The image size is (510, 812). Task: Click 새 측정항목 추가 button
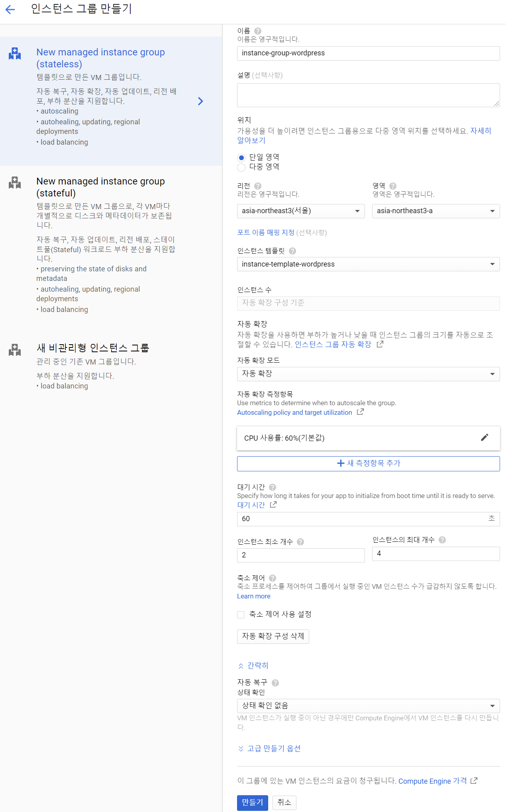(369, 464)
